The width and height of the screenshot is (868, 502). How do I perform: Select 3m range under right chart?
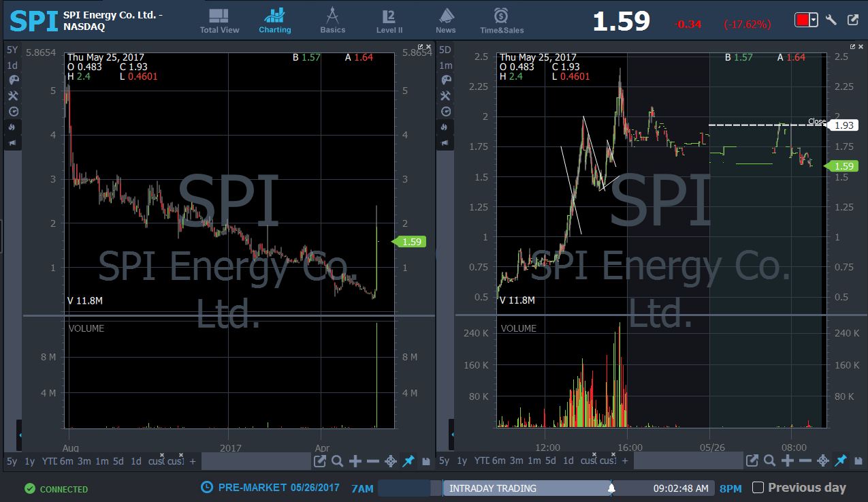(516, 461)
